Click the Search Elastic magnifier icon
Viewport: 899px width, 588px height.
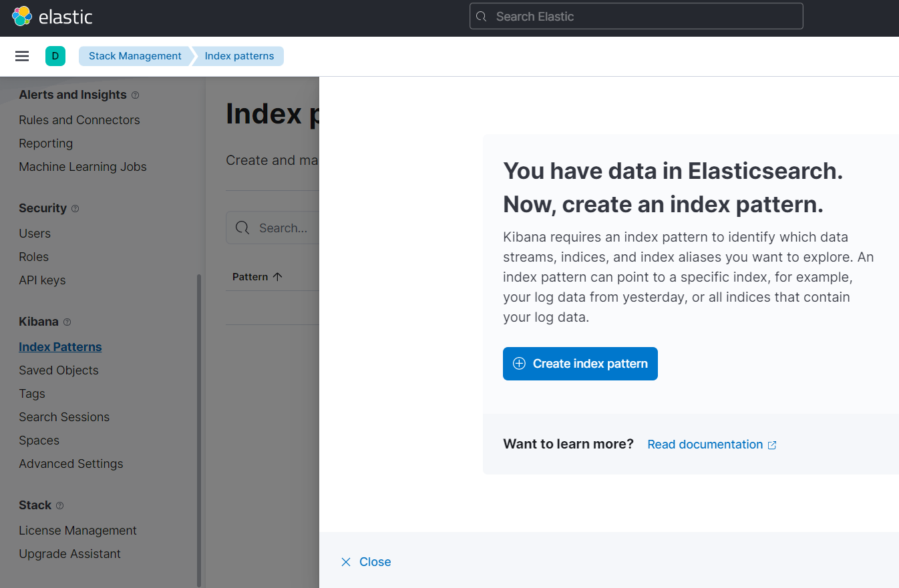coord(482,17)
